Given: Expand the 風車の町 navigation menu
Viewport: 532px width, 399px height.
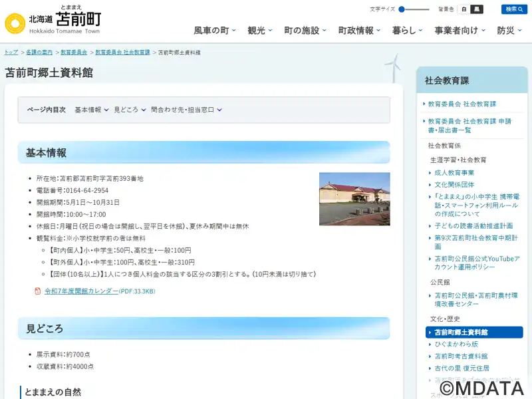Looking at the screenshot, I should pyautogui.click(x=215, y=31).
